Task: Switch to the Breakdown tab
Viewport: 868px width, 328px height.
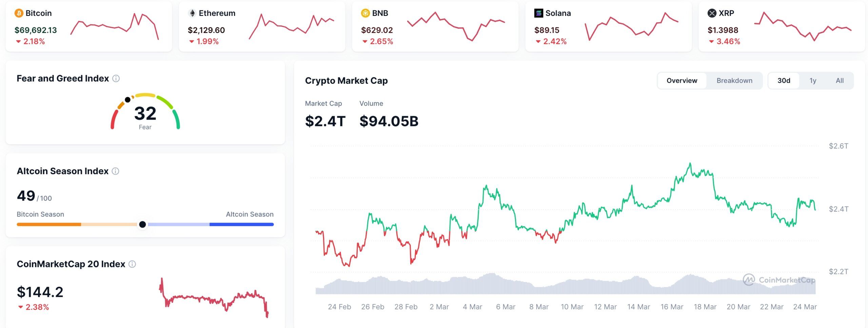Action: (x=734, y=80)
